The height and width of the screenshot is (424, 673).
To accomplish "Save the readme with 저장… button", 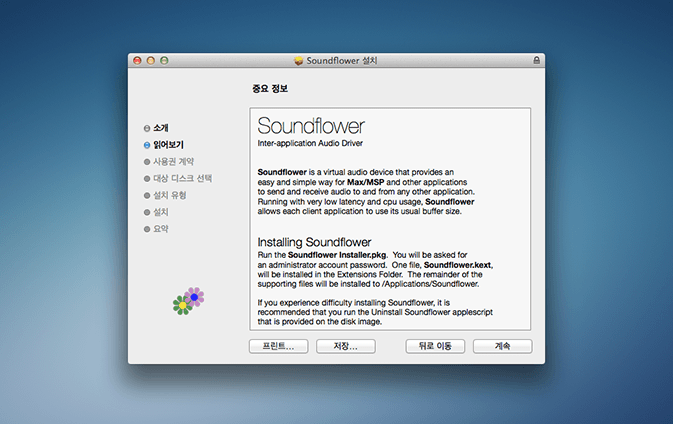I will point(346,346).
